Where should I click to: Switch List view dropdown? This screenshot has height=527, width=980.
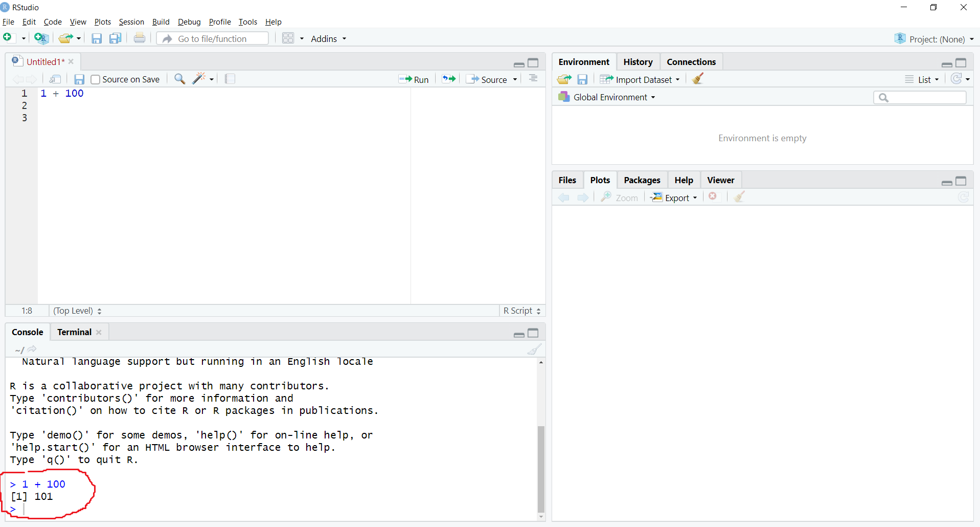point(922,79)
